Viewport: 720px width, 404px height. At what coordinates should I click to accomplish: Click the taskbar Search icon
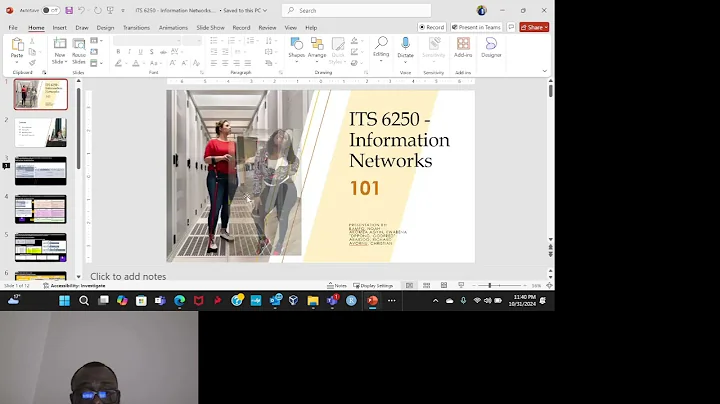84,301
